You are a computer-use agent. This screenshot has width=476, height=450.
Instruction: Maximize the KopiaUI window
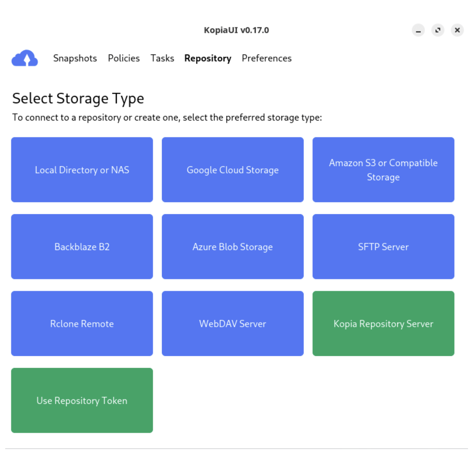(x=438, y=30)
